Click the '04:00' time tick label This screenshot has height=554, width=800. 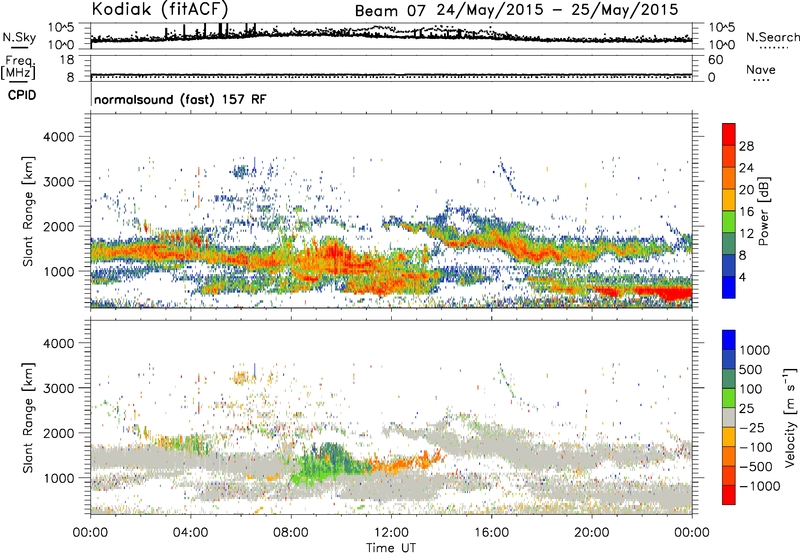[x=190, y=533]
